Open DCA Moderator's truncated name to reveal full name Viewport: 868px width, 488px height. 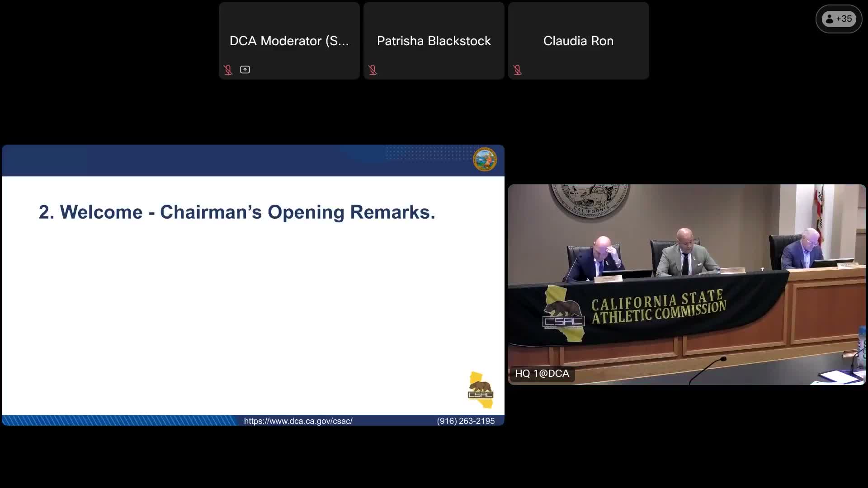pyautogui.click(x=289, y=41)
